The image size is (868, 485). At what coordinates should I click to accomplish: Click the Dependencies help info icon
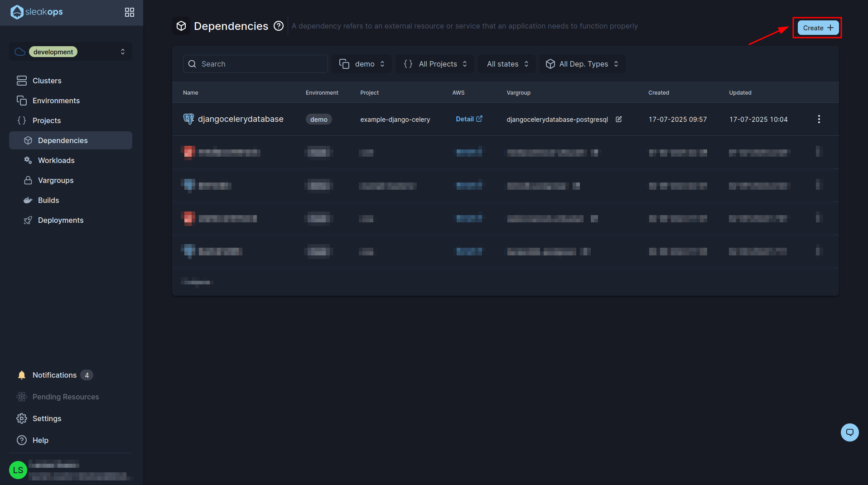coord(279,26)
